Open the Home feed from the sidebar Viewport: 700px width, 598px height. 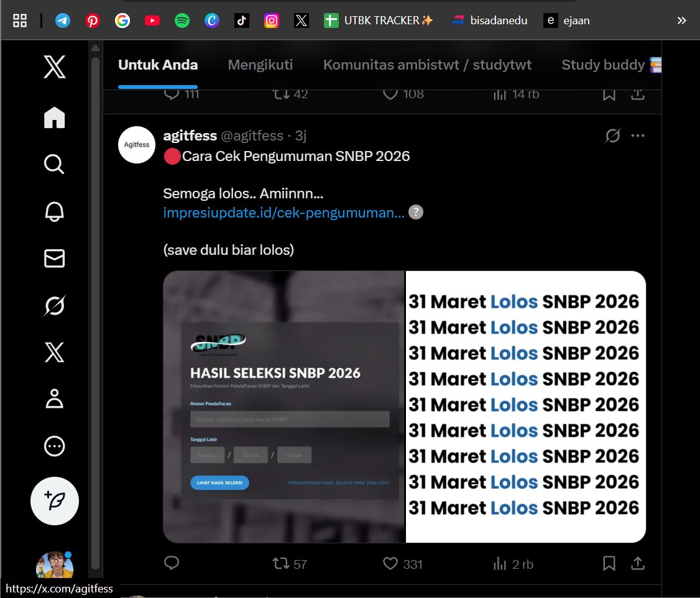54,117
